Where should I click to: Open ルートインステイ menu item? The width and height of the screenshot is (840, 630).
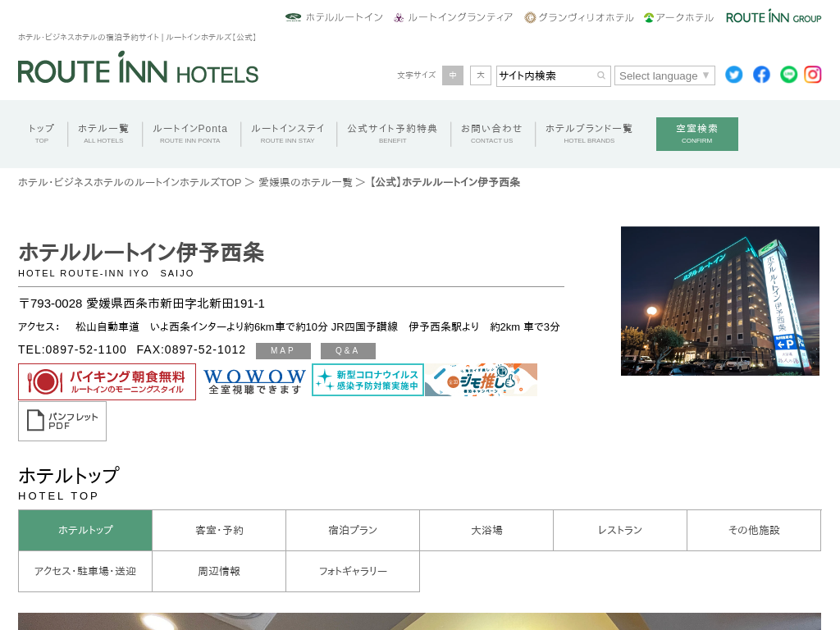288,134
